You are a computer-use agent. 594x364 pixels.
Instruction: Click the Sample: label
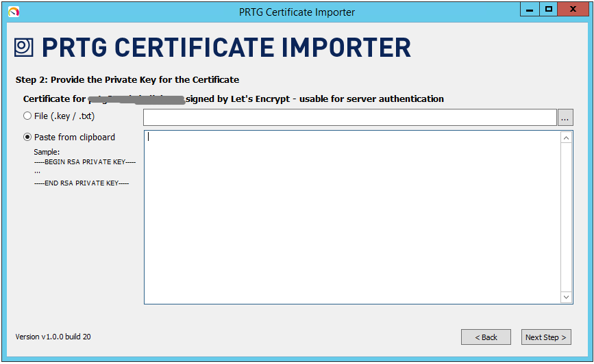pos(47,152)
